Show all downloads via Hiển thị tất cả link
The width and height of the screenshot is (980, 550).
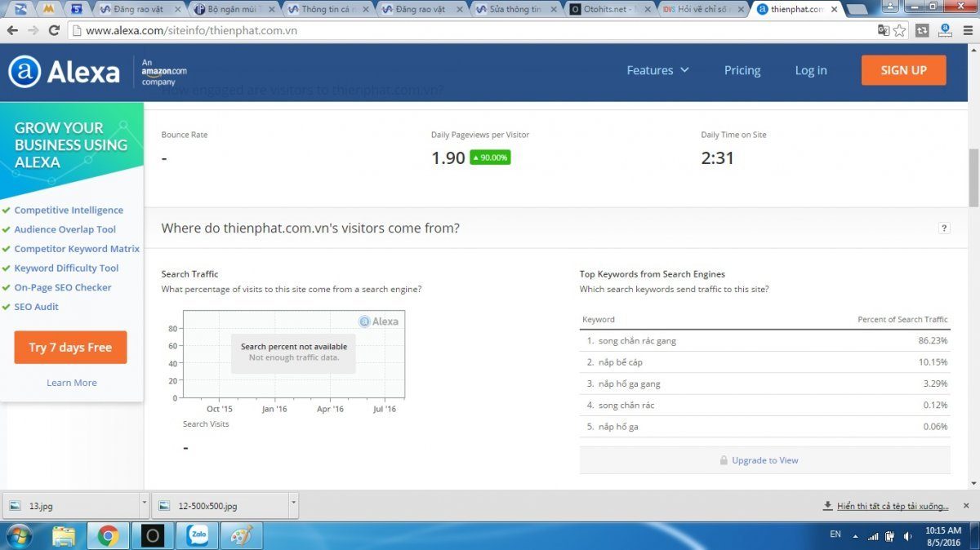[893, 506]
